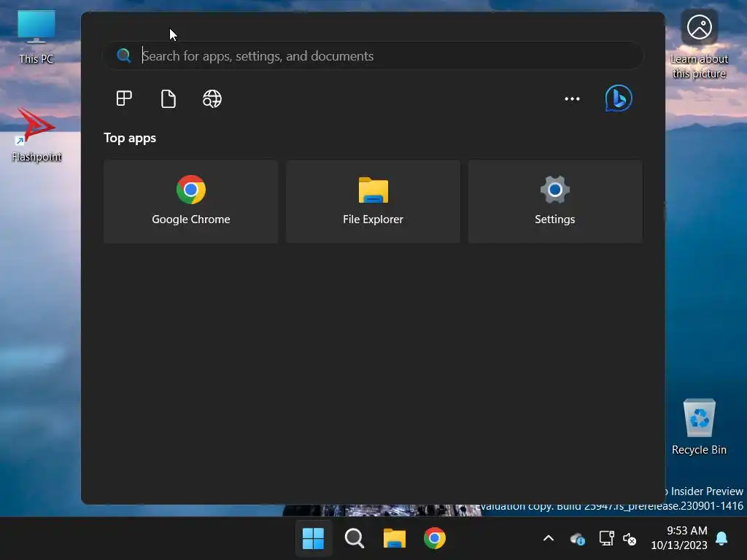Open the three-dot more options menu
Image resolution: width=747 pixels, height=560 pixels.
coord(572,98)
